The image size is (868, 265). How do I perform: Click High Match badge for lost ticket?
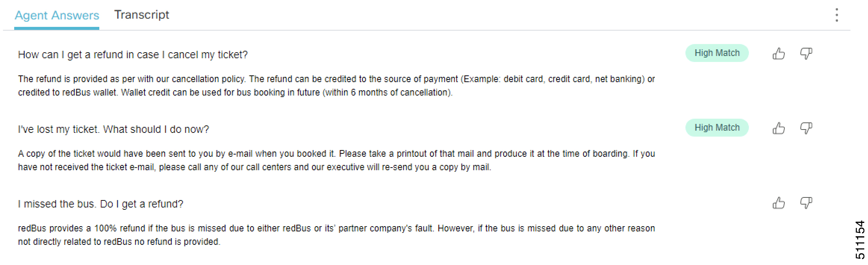pos(717,128)
